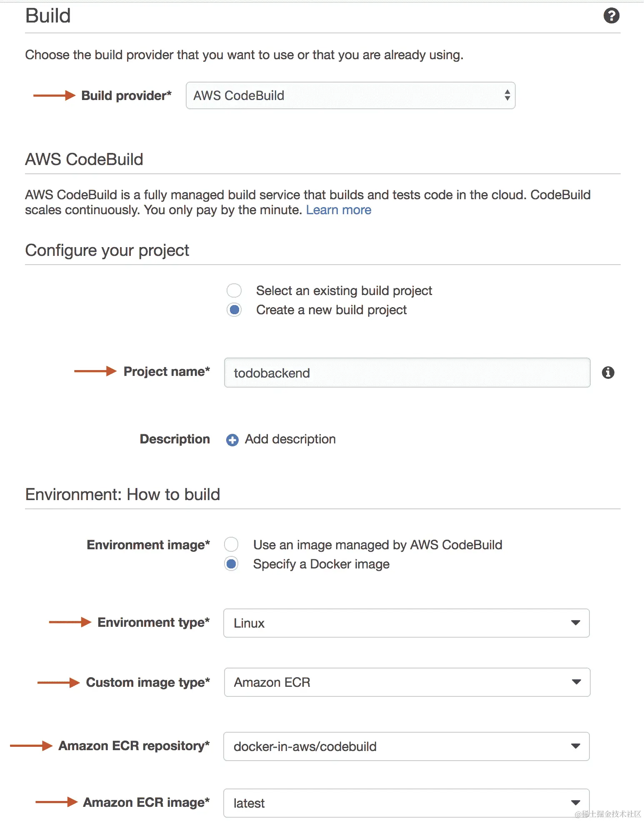644x821 pixels.
Task: Click the Environment type dropdown arrow
Action: click(575, 623)
